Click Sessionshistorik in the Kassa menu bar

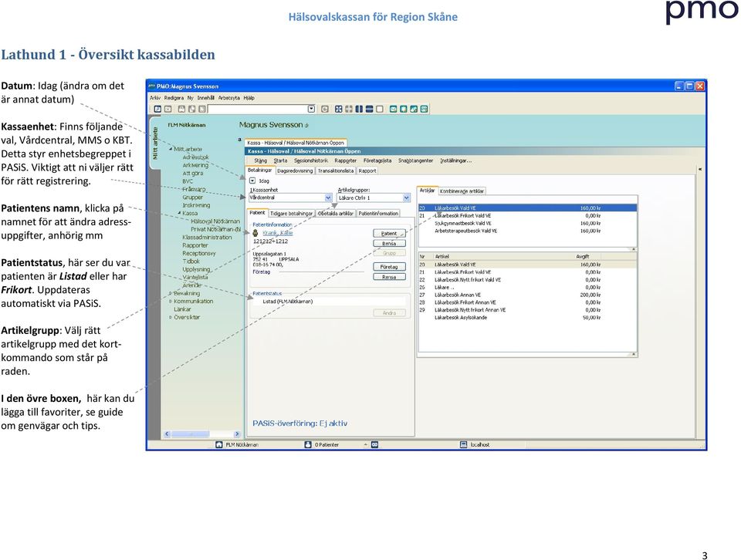[311, 160]
